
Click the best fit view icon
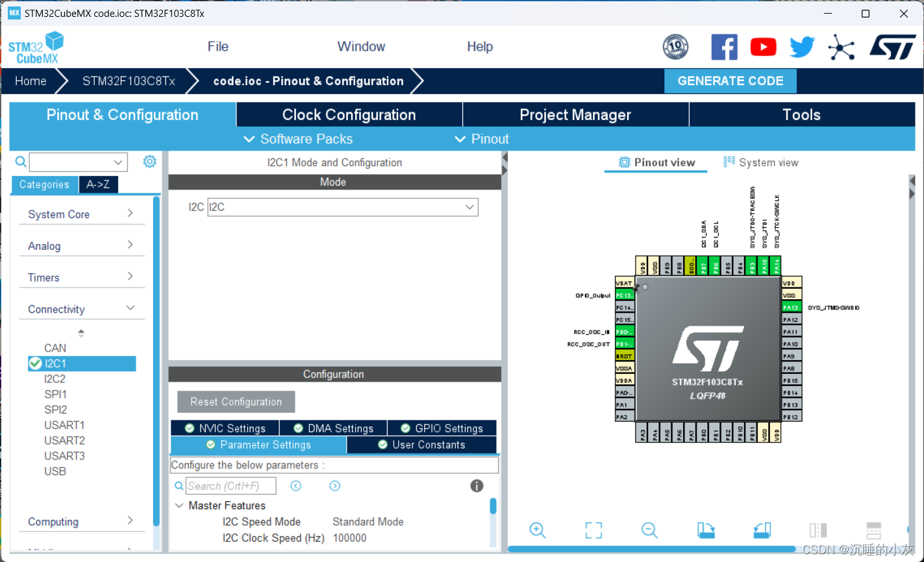click(593, 530)
